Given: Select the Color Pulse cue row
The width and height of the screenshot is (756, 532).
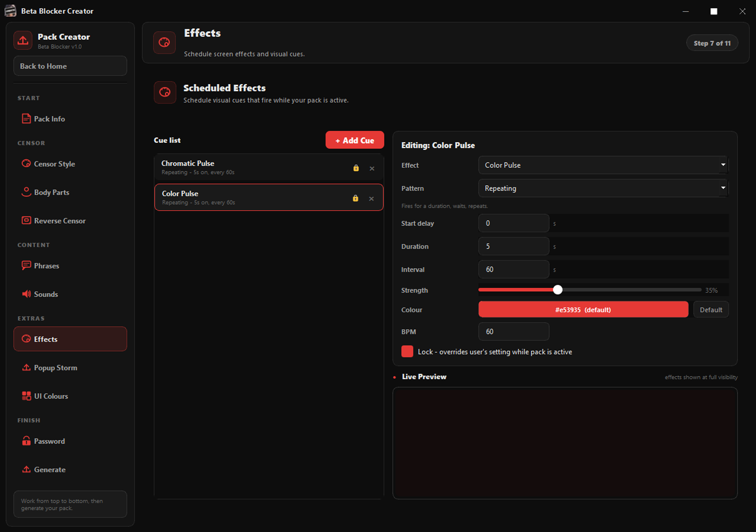Looking at the screenshot, I should (x=269, y=198).
